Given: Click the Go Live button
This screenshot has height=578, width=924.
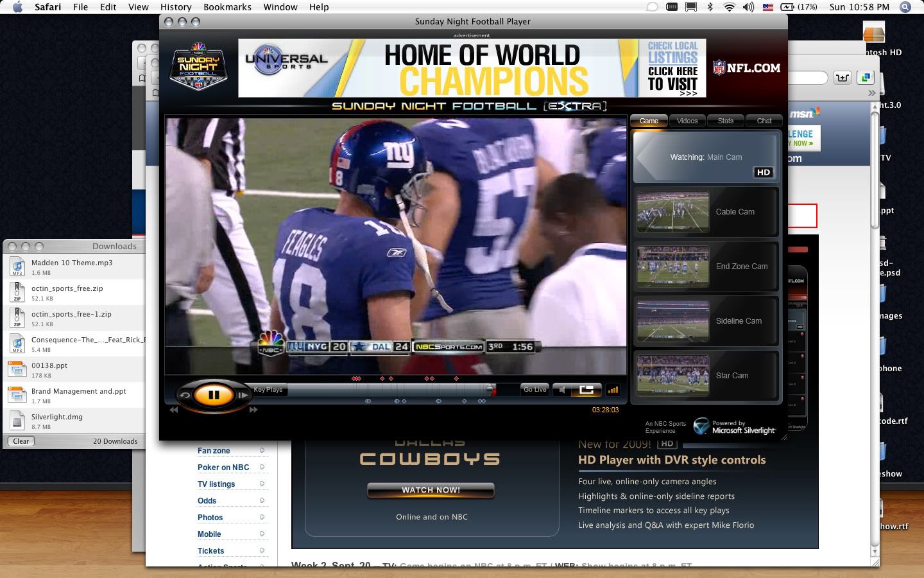Looking at the screenshot, I should point(535,389).
